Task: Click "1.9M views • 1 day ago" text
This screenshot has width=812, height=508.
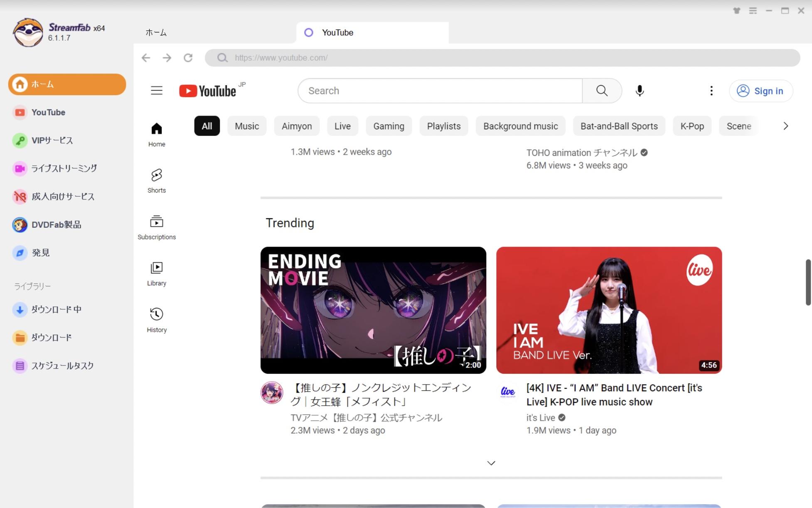Action: [x=571, y=430]
